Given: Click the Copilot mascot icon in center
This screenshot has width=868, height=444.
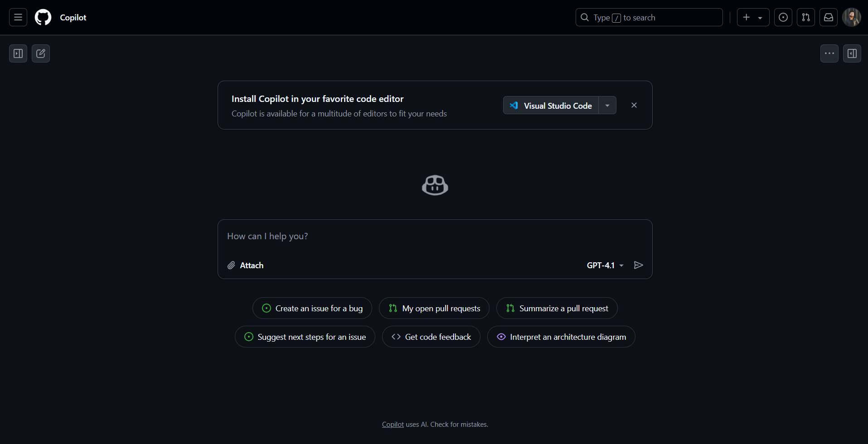Looking at the screenshot, I should tap(435, 185).
